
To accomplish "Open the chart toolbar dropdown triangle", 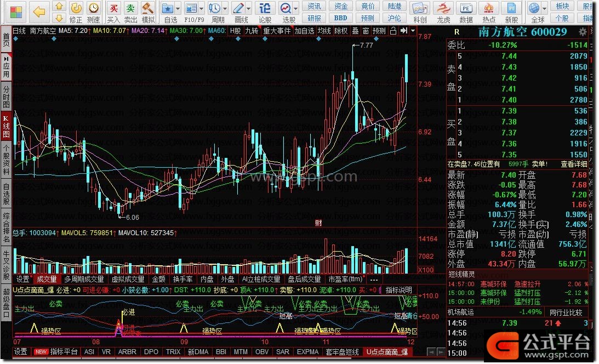I will [x=413, y=31].
